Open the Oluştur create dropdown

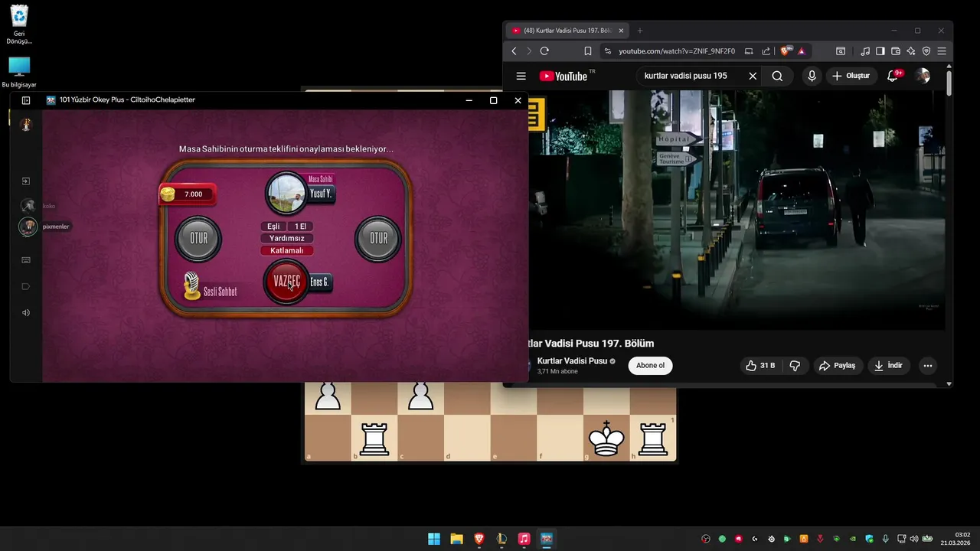click(851, 76)
